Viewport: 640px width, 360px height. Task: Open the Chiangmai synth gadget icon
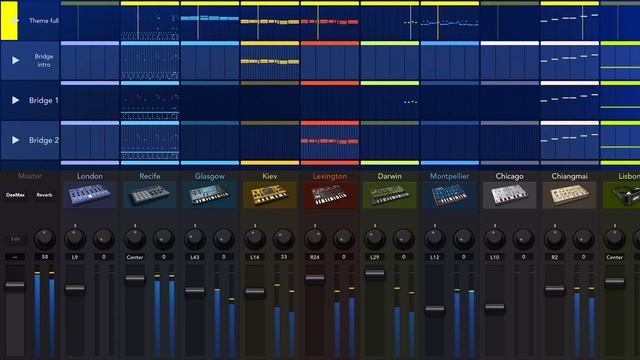(569, 194)
